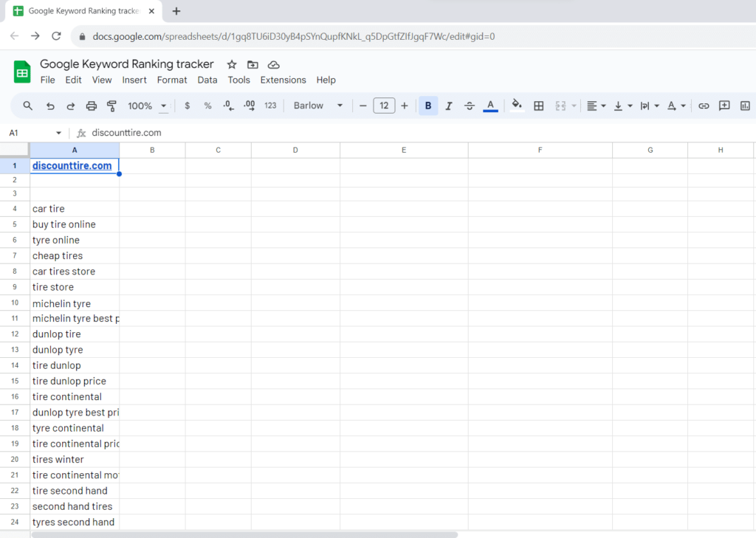
Task: Open the fill color picker
Action: pyautogui.click(x=517, y=105)
